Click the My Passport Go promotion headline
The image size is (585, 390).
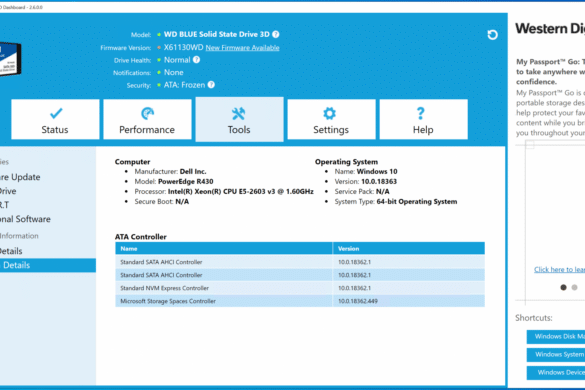coord(551,72)
